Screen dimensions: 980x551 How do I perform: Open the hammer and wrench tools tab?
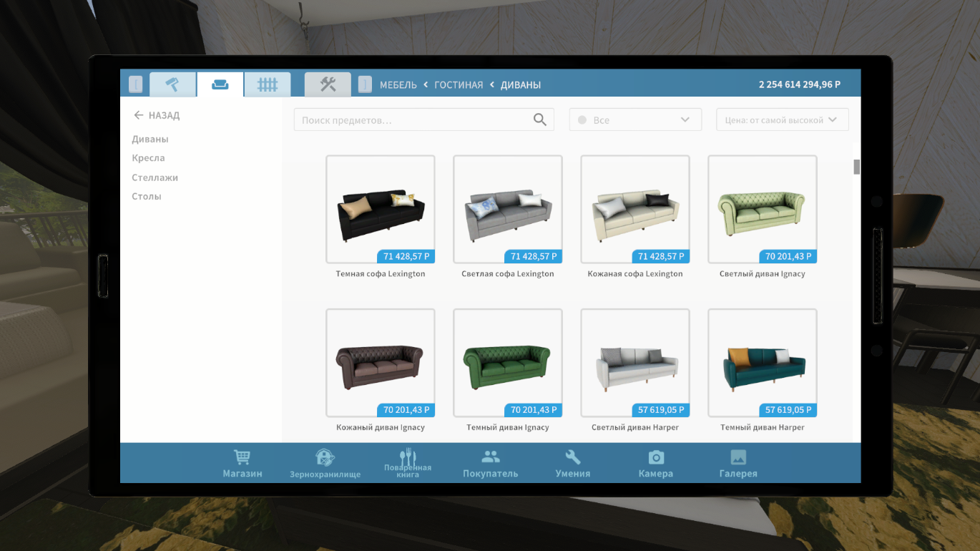[328, 84]
